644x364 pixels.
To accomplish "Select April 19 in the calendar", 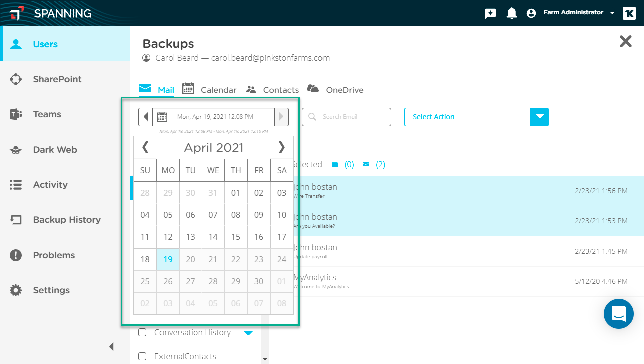I will pyautogui.click(x=168, y=259).
